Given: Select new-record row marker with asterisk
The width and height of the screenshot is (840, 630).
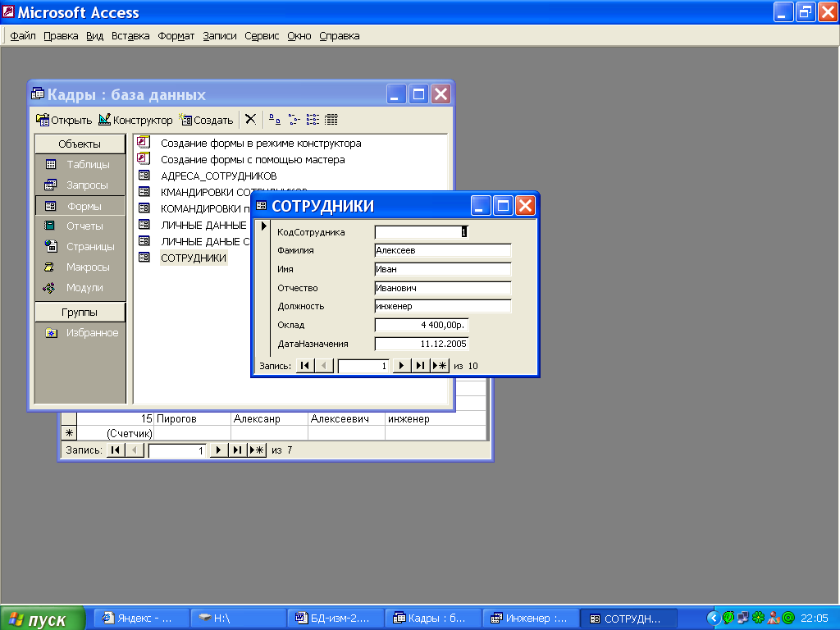Looking at the screenshot, I should pos(69,433).
